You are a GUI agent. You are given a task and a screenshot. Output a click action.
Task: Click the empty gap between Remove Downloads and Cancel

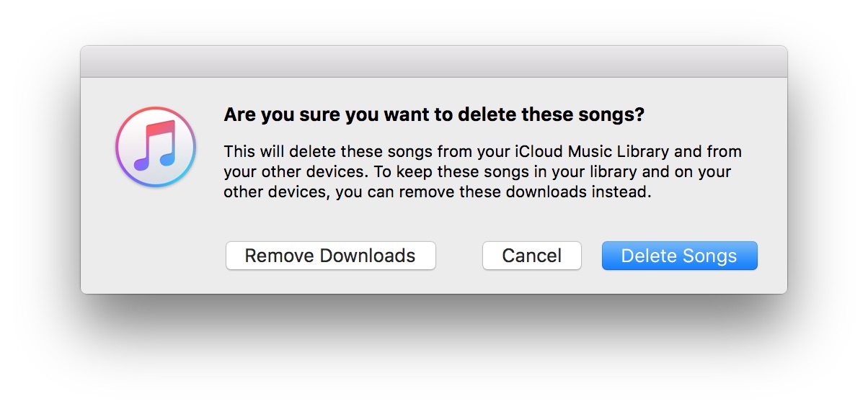[459, 256]
